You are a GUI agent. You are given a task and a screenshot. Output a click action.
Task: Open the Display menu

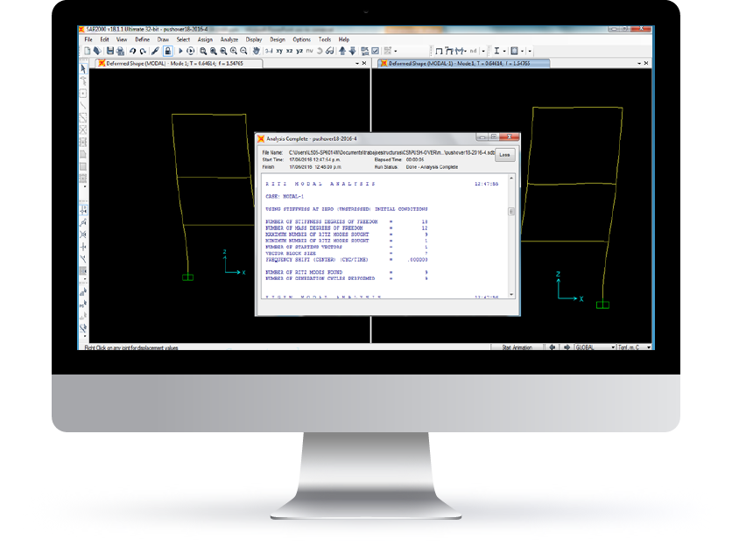pos(254,39)
